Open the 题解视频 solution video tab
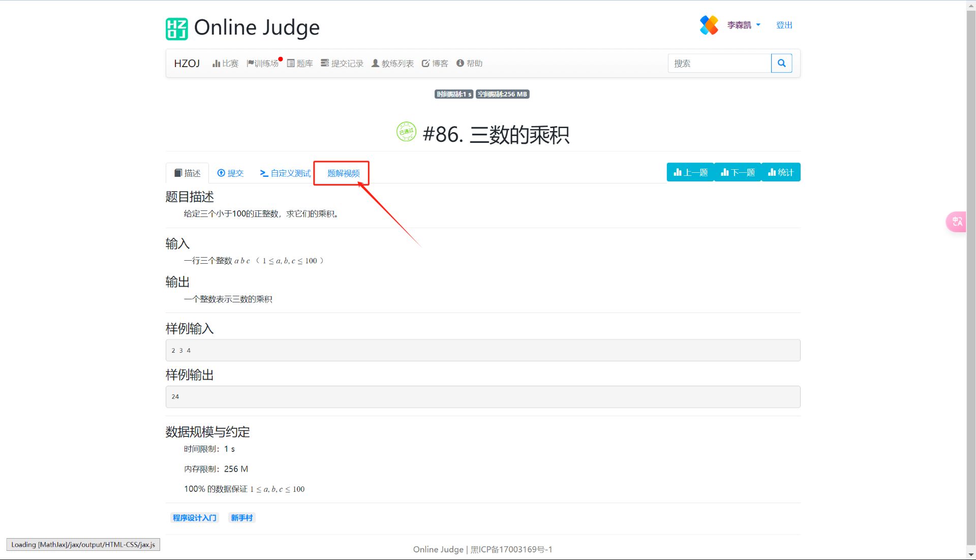976x560 pixels. click(x=343, y=173)
